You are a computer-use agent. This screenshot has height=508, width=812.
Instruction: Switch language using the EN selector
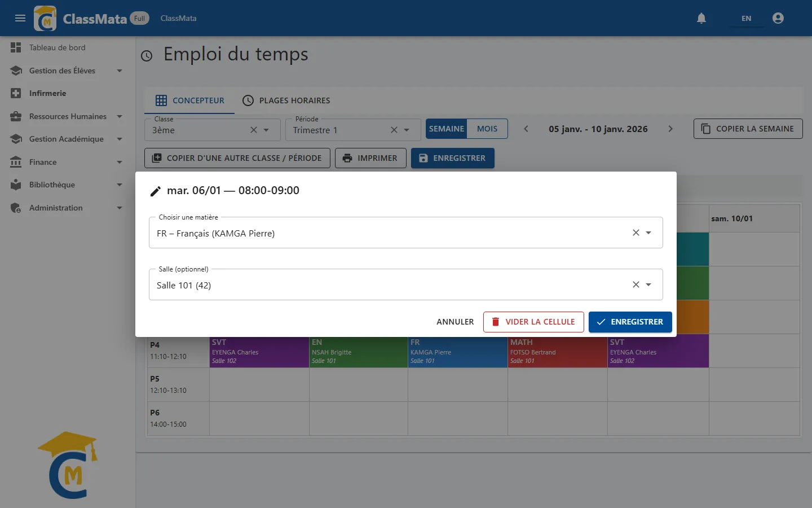tap(746, 18)
